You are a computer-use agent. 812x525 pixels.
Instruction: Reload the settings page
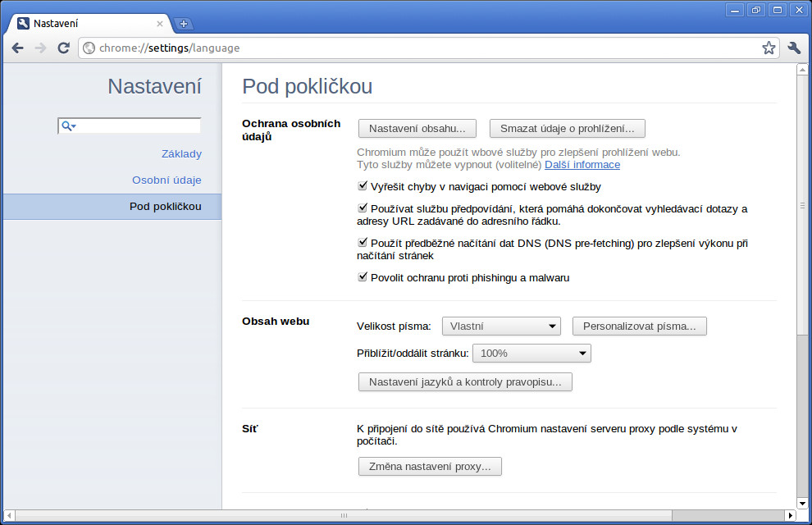(x=63, y=48)
